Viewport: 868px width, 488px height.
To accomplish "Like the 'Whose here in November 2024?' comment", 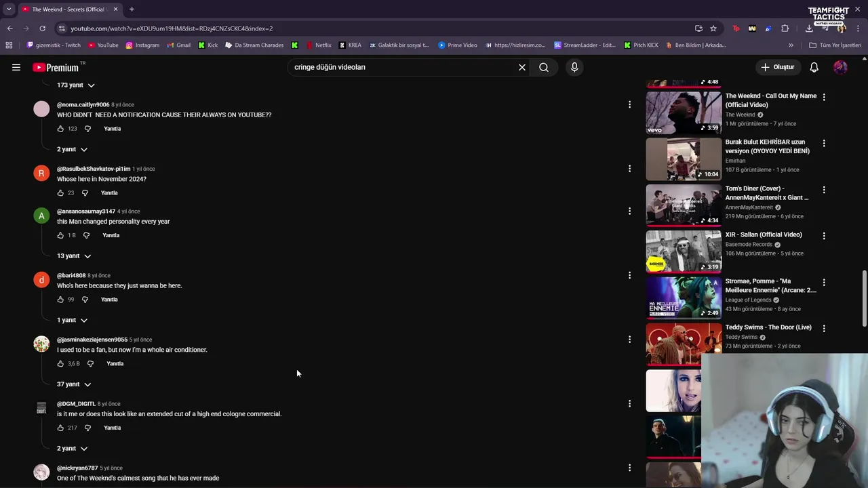I will [x=60, y=192].
